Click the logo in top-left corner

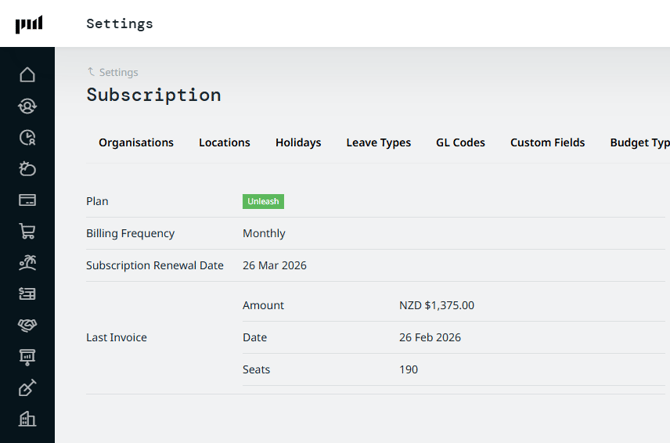[28, 24]
